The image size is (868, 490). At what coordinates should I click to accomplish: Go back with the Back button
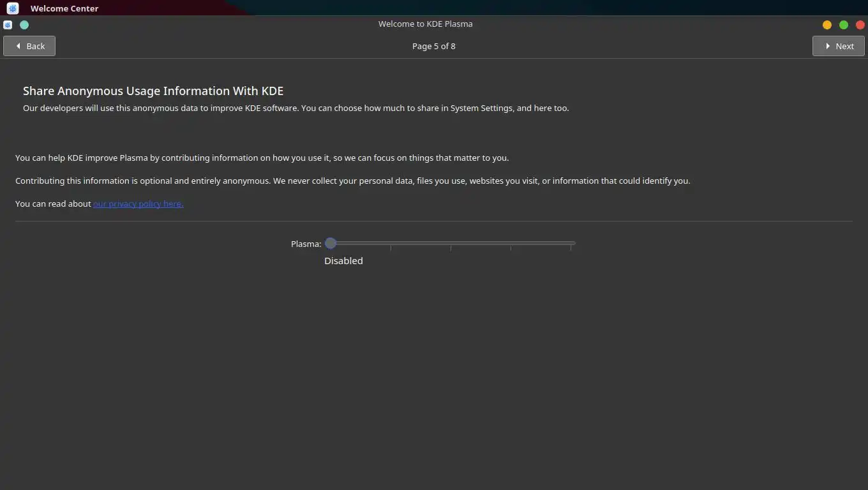click(29, 46)
